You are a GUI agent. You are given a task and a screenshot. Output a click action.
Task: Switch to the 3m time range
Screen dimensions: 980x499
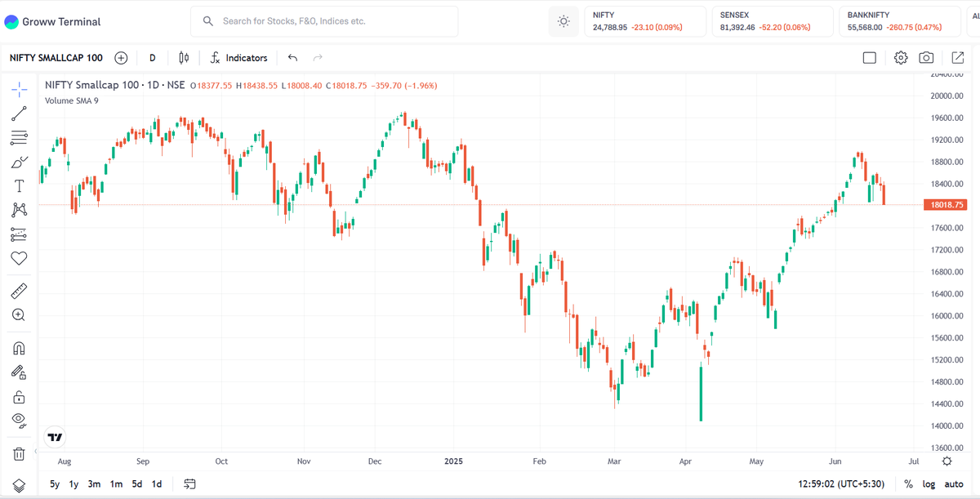coord(95,484)
